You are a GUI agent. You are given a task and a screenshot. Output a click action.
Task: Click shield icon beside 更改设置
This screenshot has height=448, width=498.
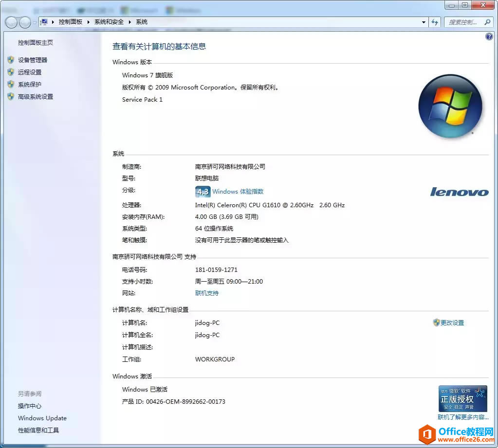tap(436, 323)
